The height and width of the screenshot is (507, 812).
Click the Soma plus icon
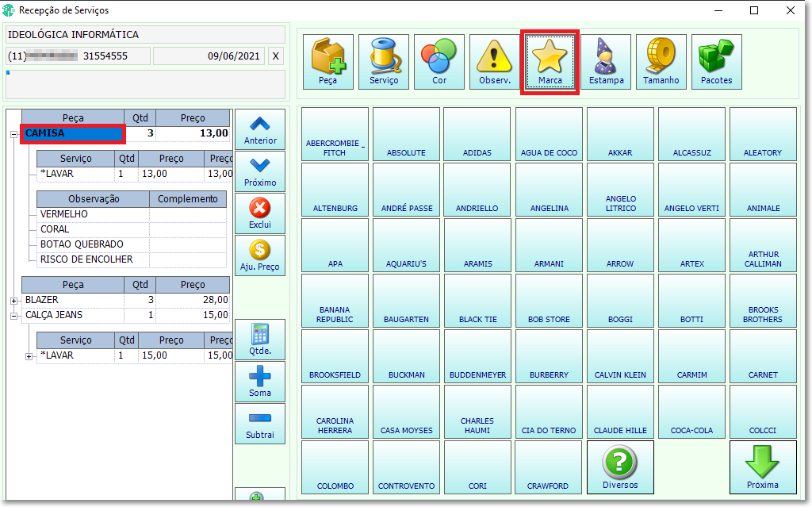260,382
